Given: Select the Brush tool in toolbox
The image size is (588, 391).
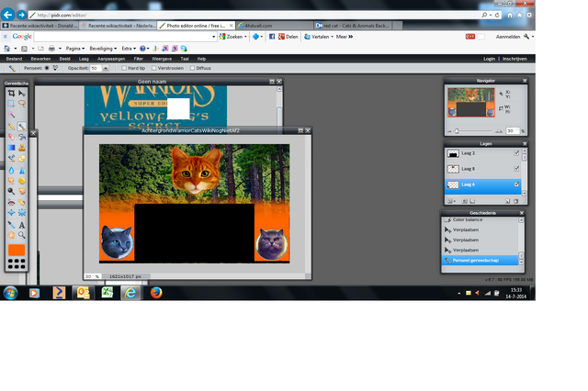Looking at the screenshot, I should point(22,127).
